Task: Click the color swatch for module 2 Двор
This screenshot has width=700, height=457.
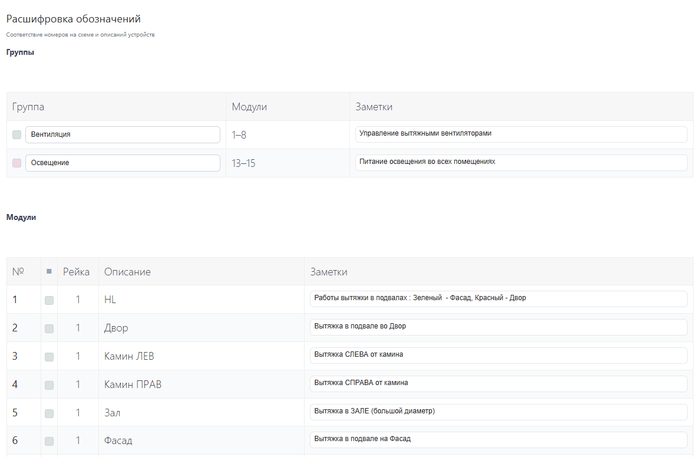Action: click(x=49, y=328)
